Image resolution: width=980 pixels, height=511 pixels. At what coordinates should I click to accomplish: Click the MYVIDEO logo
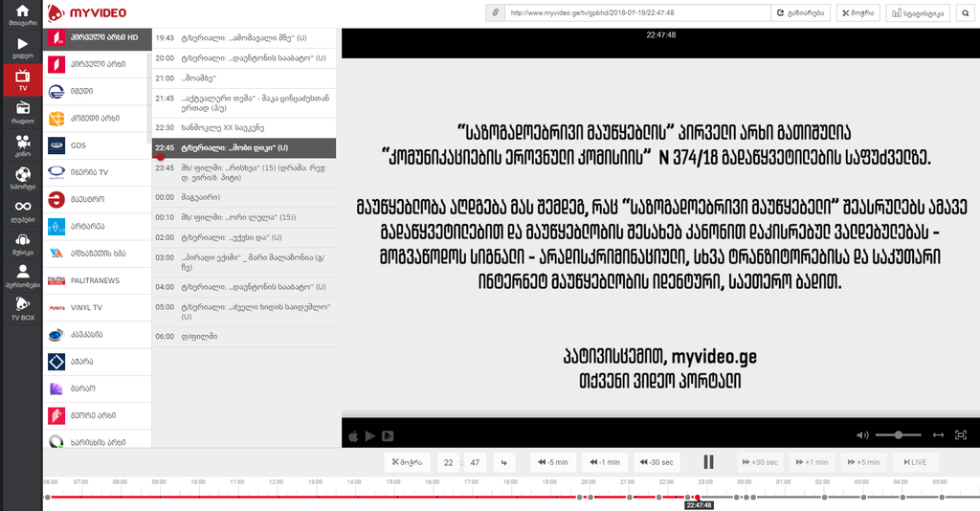coord(87,12)
